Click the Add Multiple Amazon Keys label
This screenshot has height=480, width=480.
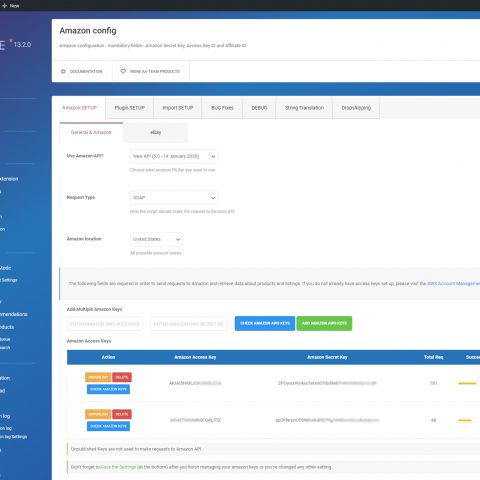click(x=94, y=309)
